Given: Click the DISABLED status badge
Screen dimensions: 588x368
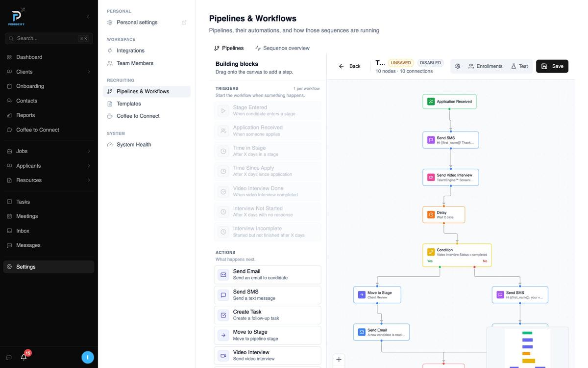Looking at the screenshot, I should tap(431, 63).
